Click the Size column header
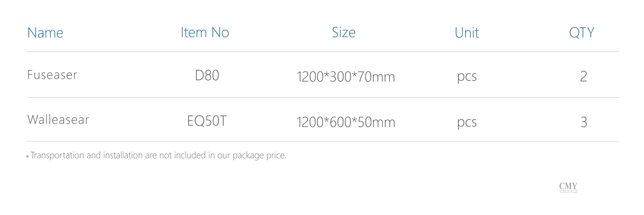 (x=344, y=32)
